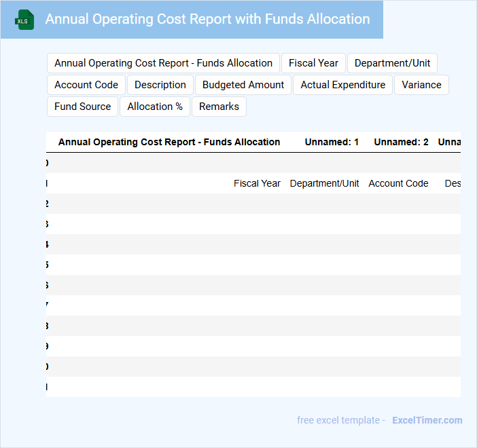Click the Fund Source tag
The image size is (477, 448).
click(x=82, y=107)
